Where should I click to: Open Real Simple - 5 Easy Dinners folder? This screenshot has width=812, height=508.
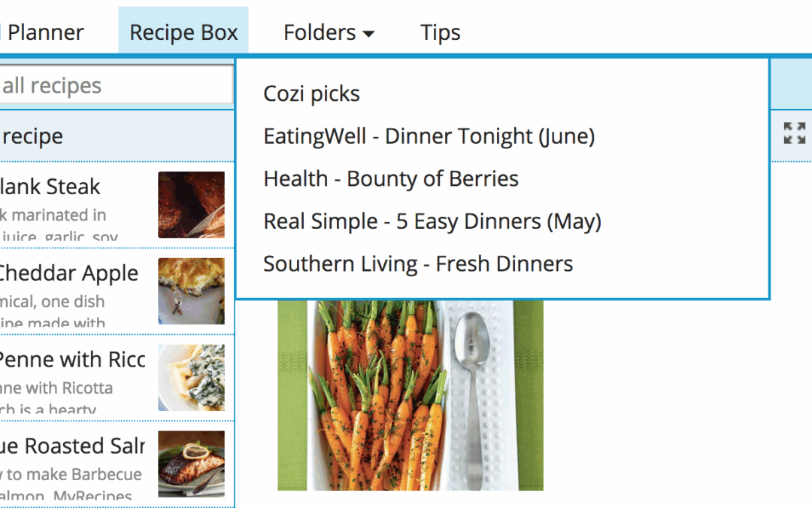pyautogui.click(x=432, y=221)
